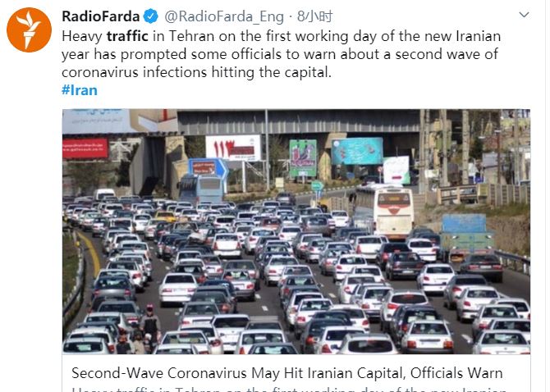Click the red 11 billboard in photo
Viewport: 550px width, 392px height.
tap(233, 148)
